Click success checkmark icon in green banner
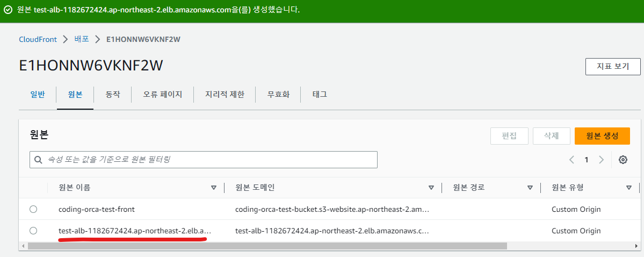This screenshot has width=644, height=257. pyautogui.click(x=8, y=10)
